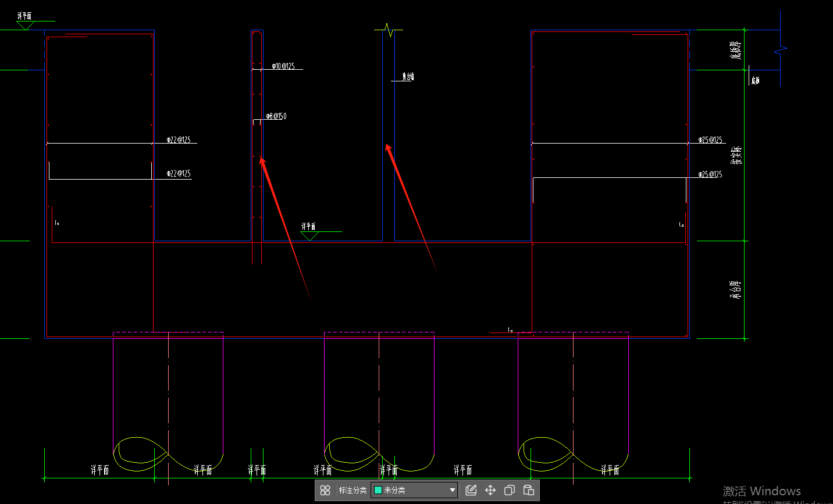833x504 pixels.
Task: Select the 详平面 label above the middle elevation triangle
Action: [308, 226]
